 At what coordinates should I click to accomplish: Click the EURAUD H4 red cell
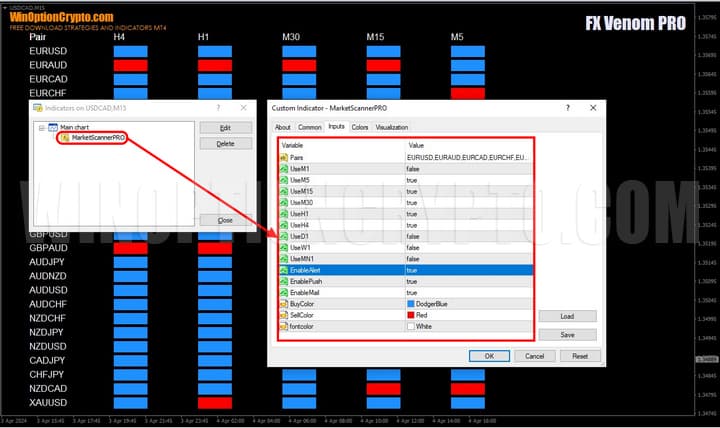coord(130,65)
